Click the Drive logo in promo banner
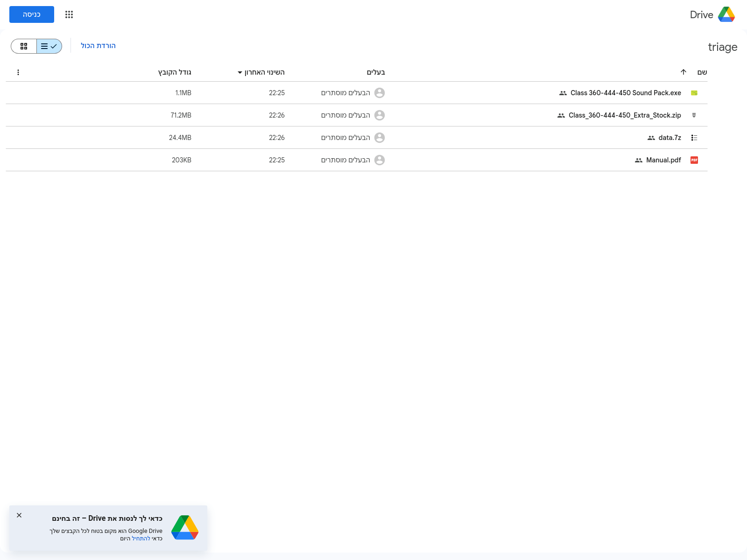Image resolution: width=747 pixels, height=560 pixels. pos(185,527)
